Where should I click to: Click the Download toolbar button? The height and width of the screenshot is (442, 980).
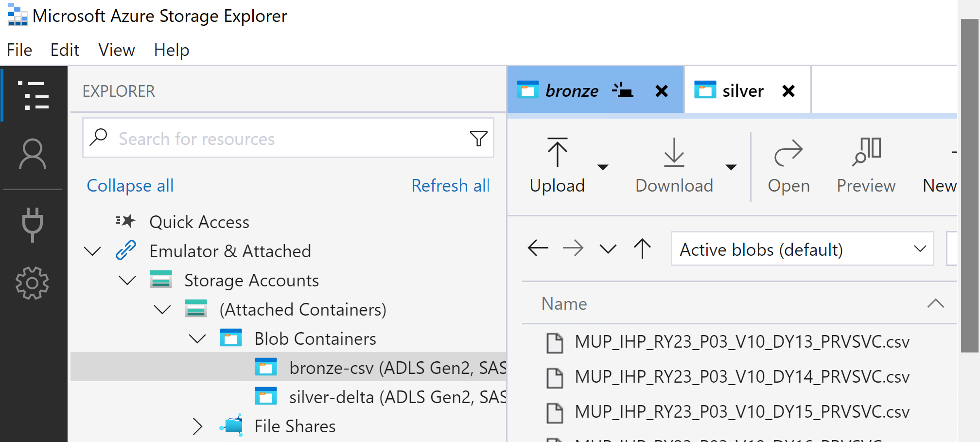[674, 166]
